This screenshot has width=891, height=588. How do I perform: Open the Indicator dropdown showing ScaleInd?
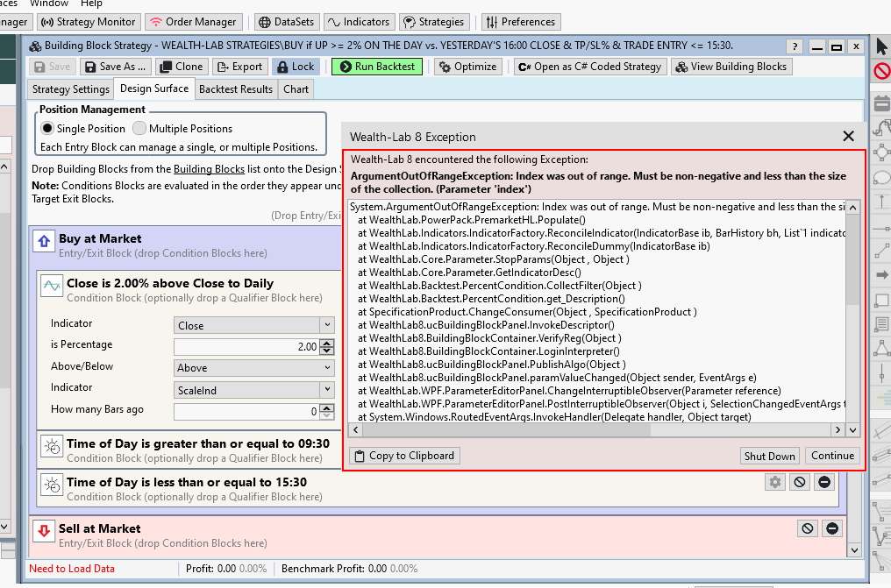tap(254, 390)
